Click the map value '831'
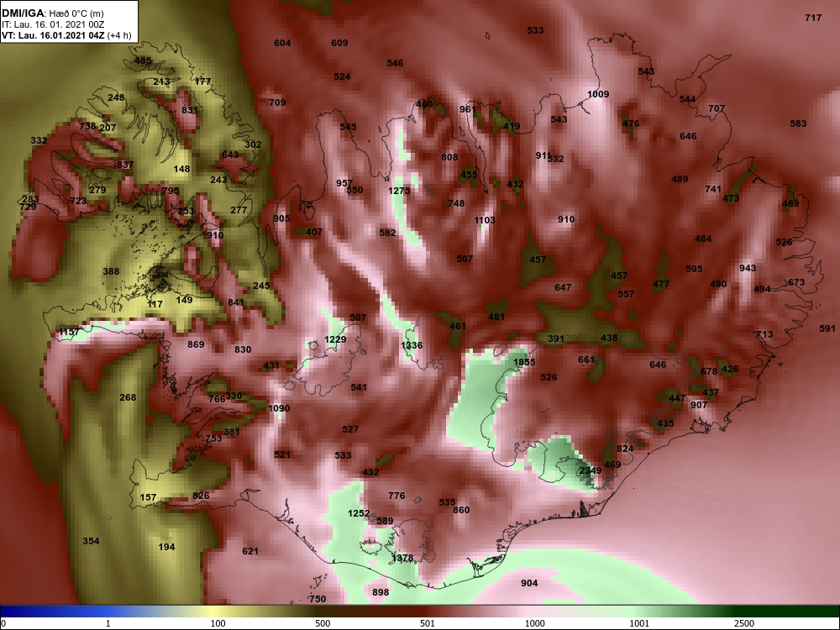 (x=190, y=110)
